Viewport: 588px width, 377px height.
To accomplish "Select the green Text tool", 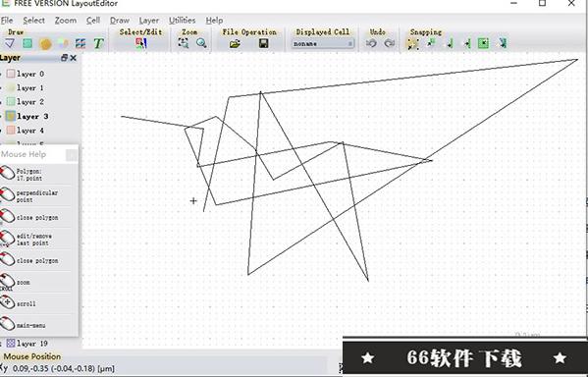I will click(x=98, y=43).
